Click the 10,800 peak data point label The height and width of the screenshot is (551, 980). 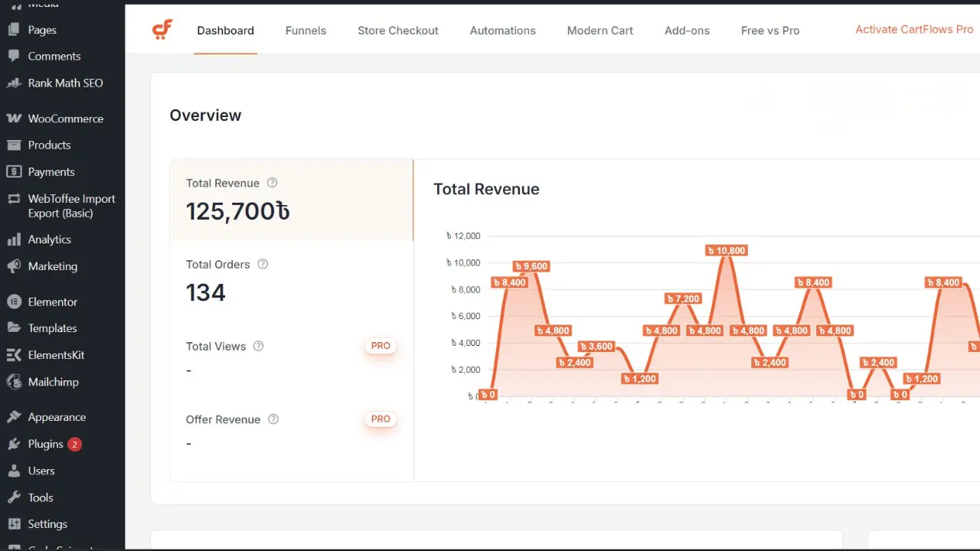(x=726, y=251)
